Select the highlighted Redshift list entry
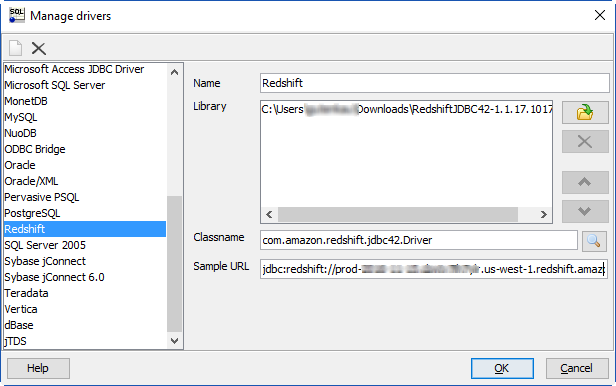 (x=85, y=229)
